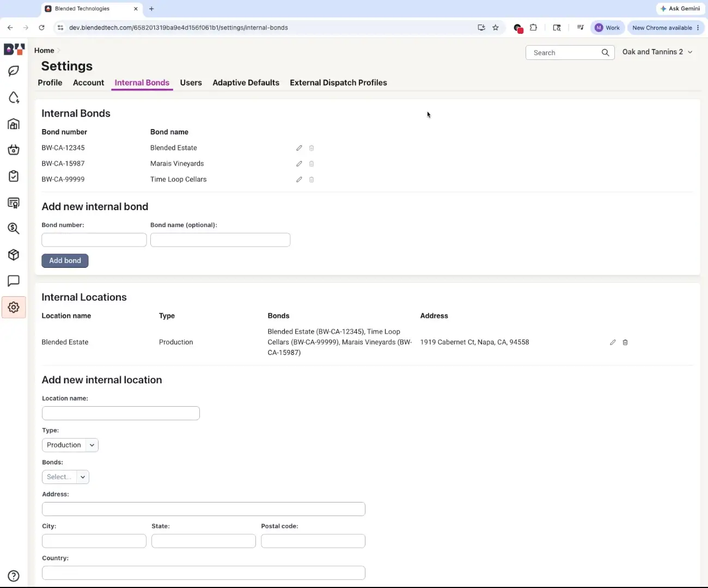Open the chat bubble sidebar icon
The width and height of the screenshot is (708, 588).
(x=14, y=281)
